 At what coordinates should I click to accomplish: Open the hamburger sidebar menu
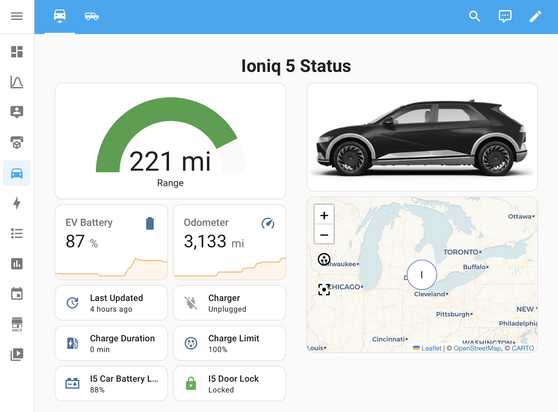pyautogui.click(x=17, y=16)
